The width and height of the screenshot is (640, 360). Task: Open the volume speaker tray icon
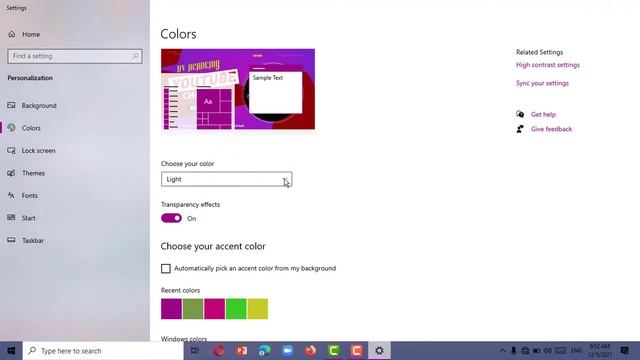tap(548, 351)
